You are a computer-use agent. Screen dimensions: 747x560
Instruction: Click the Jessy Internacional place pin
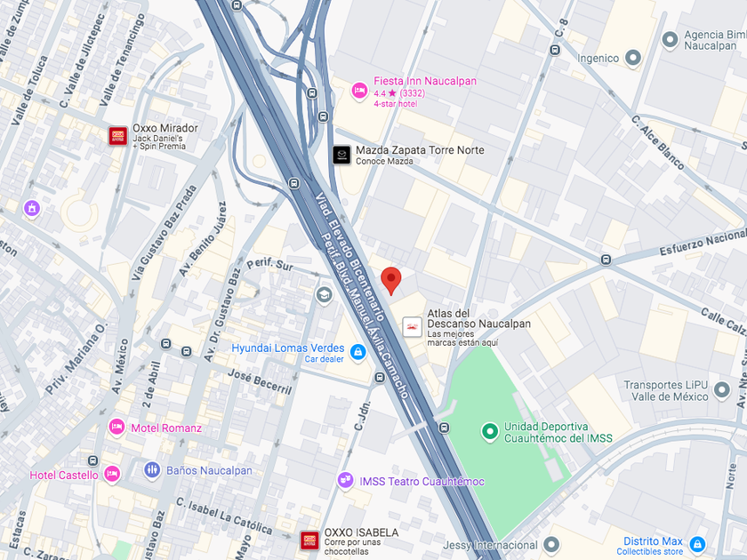click(551, 544)
